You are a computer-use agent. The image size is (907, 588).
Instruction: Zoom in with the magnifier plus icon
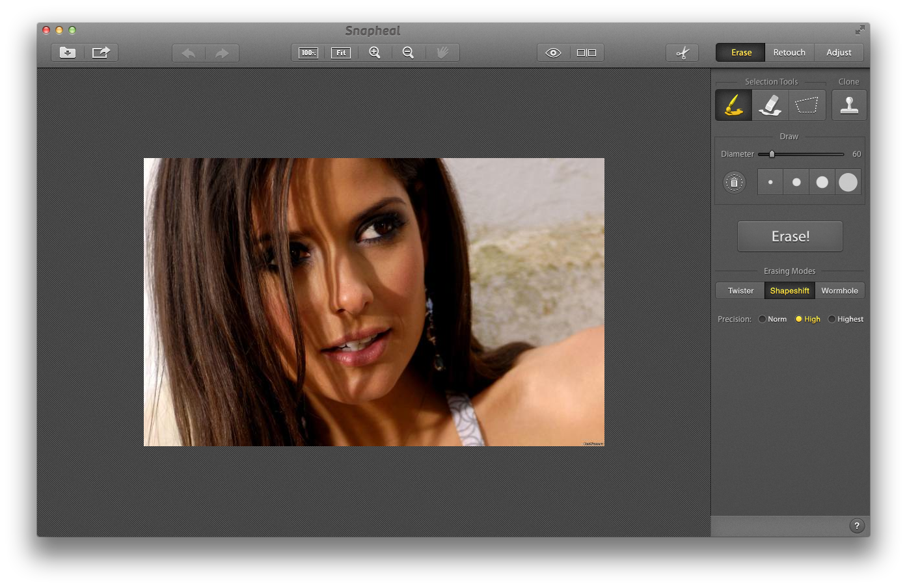pos(375,53)
